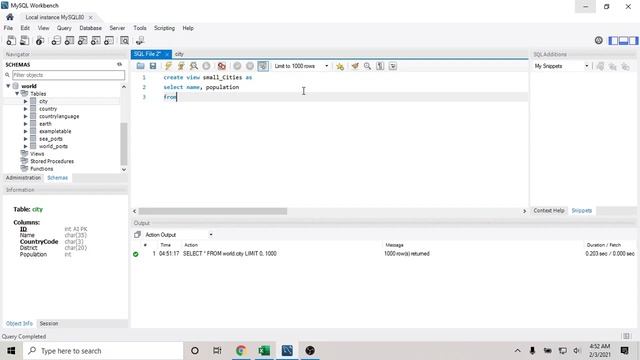Switch to the Administration tab
Image resolution: width=640 pixels, height=360 pixels.
[x=23, y=178]
